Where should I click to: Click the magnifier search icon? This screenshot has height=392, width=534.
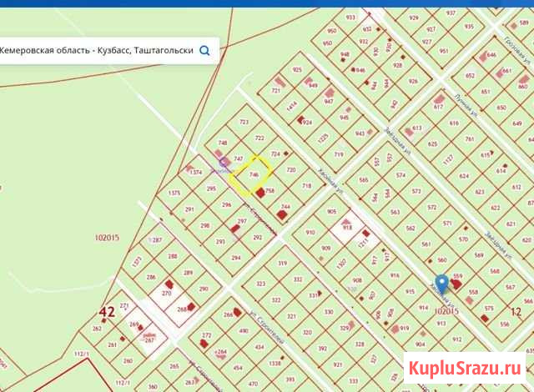(x=204, y=50)
